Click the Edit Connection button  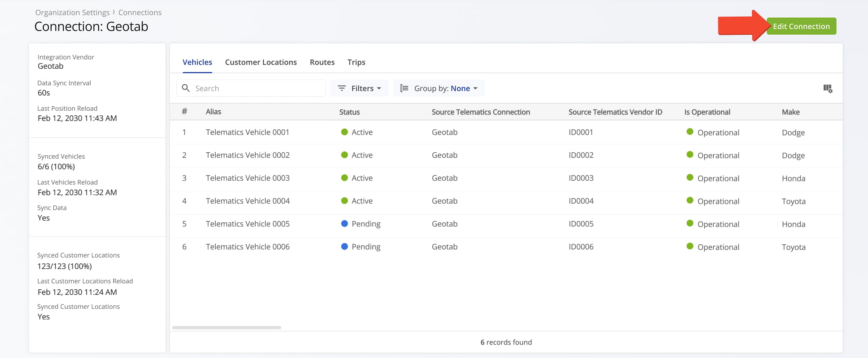point(801,26)
